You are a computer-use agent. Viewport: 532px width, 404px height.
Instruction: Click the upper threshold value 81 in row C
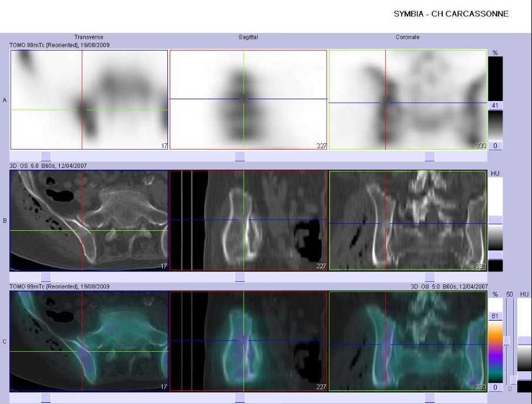[495, 316]
